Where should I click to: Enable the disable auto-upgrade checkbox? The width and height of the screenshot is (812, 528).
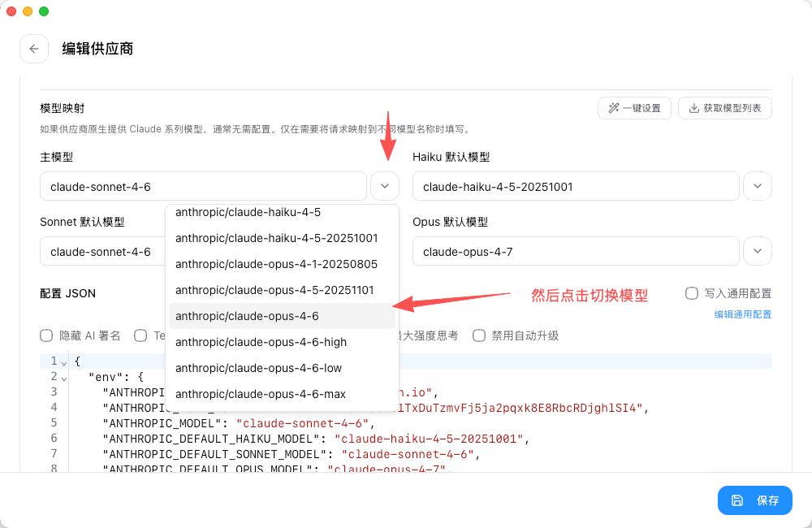coord(479,335)
